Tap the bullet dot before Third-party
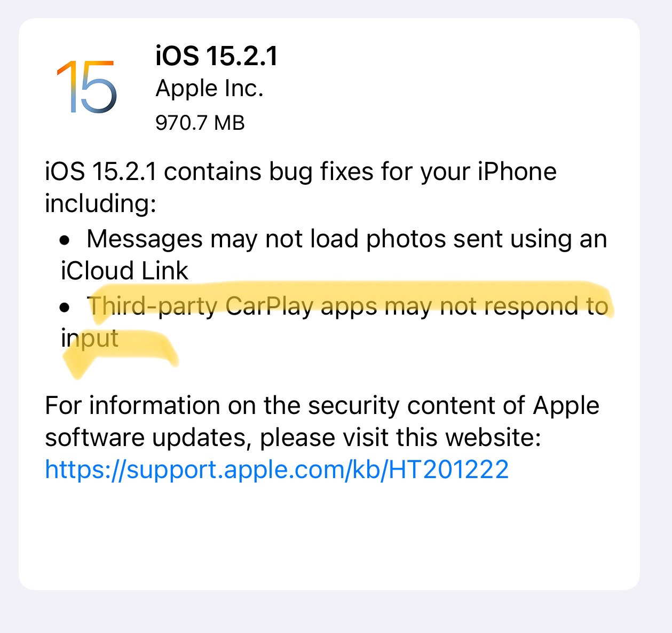Viewport: 672px width, 633px height. coord(65,308)
